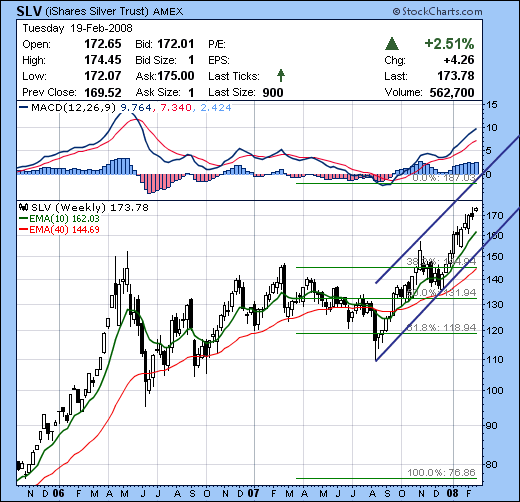This screenshot has height=502, width=520.
Task: Click the Volume value 562,700
Action: 452,92
